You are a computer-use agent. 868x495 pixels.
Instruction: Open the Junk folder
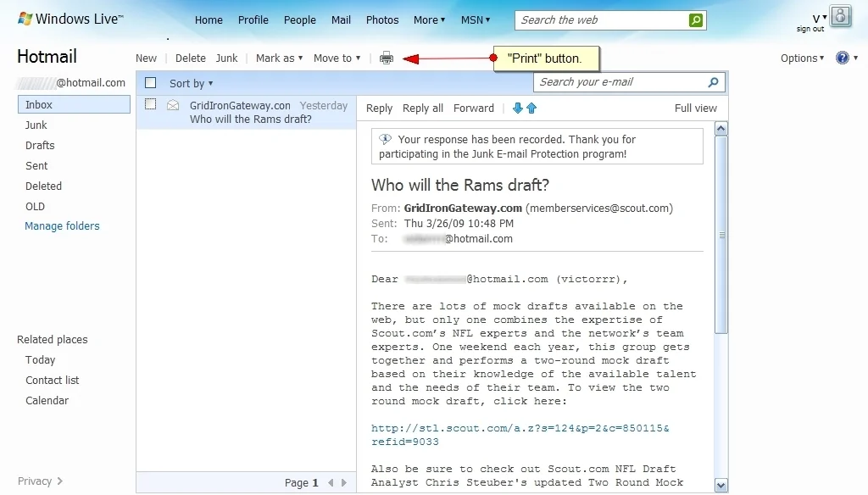pyautogui.click(x=36, y=125)
